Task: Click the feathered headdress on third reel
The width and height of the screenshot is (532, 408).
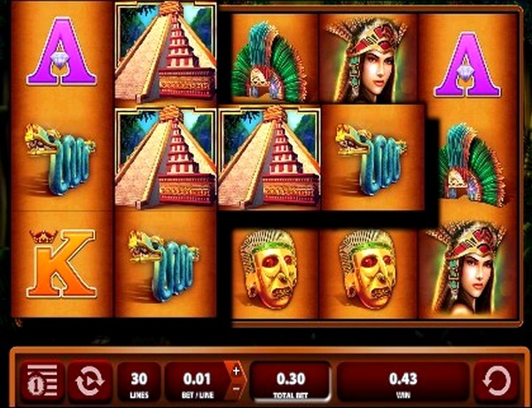Action: [269, 62]
